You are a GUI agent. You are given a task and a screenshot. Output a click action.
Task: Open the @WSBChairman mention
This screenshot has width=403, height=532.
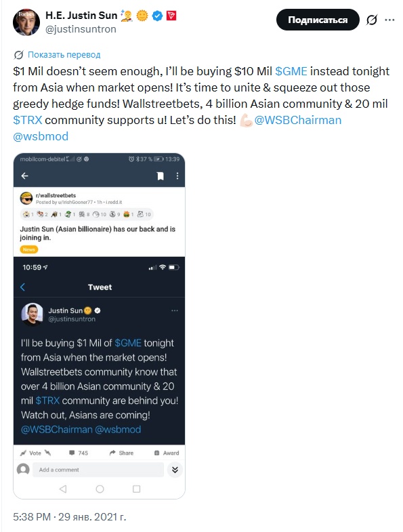[x=298, y=120]
